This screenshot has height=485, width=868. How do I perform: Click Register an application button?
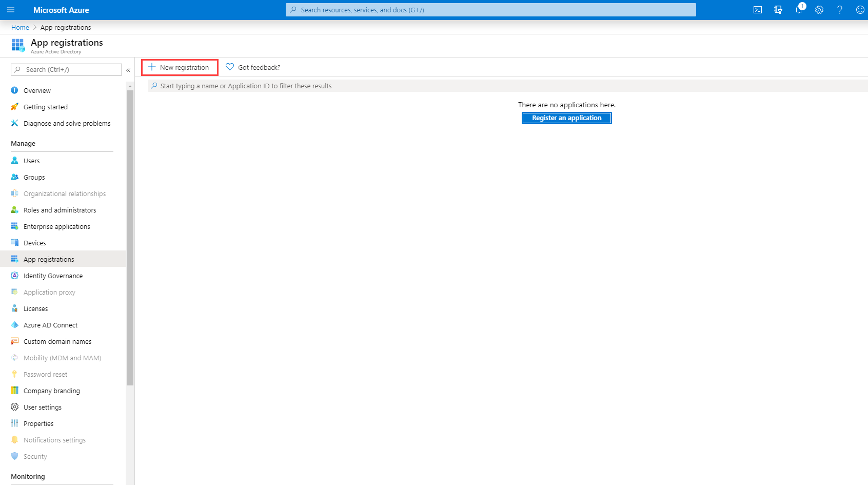pos(566,118)
